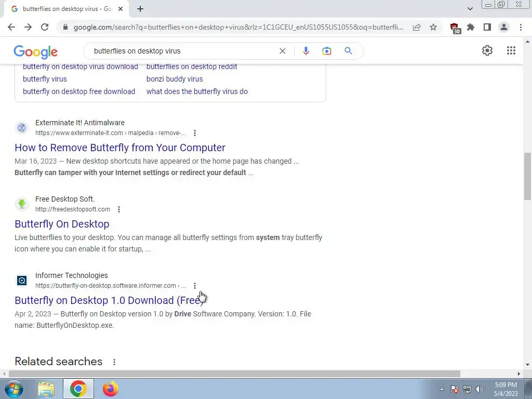This screenshot has height=399, width=532.
Task: Bookmark this page with the star icon
Action: tap(433, 27)
